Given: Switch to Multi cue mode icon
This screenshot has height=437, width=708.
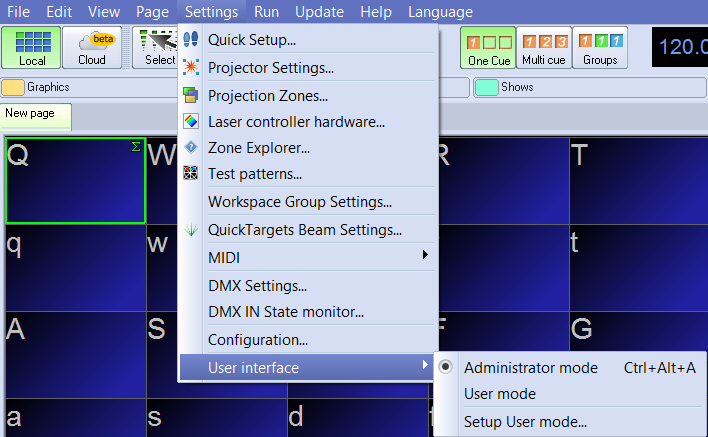Looking at the screenshot, I should click(545, 47).
